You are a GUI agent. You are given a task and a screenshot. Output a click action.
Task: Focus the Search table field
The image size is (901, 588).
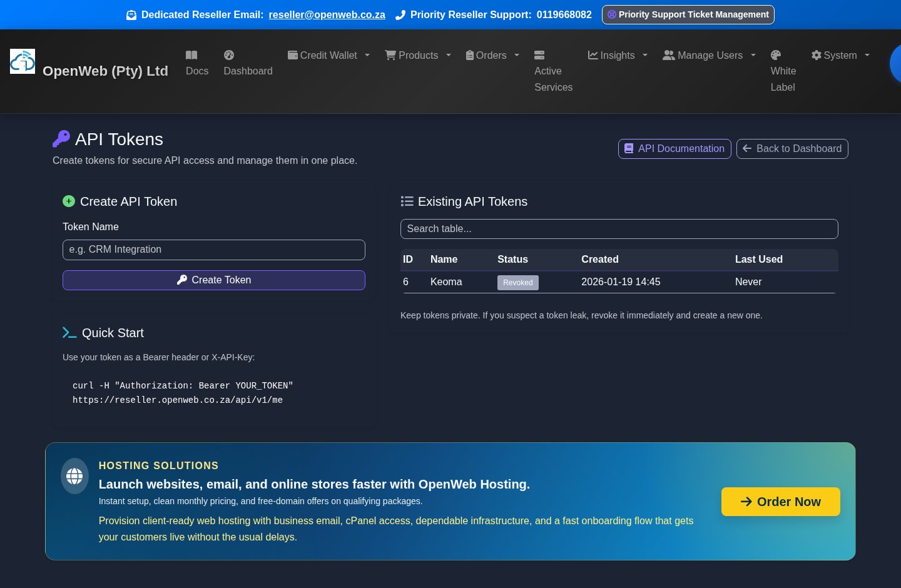[619, 229]
